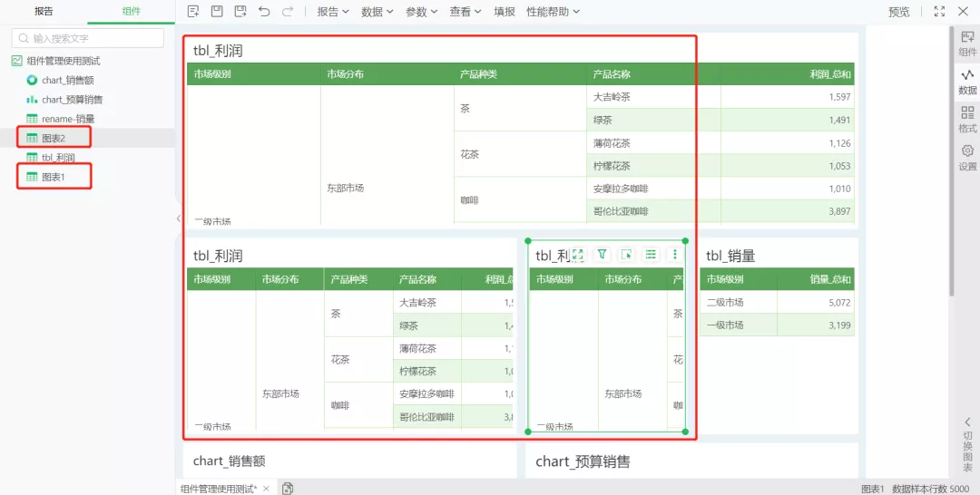Click the magnifier icon in search box
The width and height of the screenshot is (980, 495).
tap(24, 39)
